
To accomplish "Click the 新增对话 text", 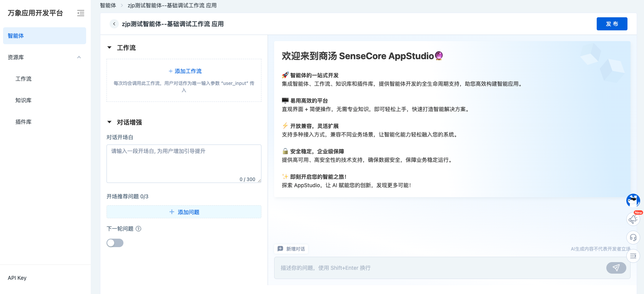I will (296, 249).
